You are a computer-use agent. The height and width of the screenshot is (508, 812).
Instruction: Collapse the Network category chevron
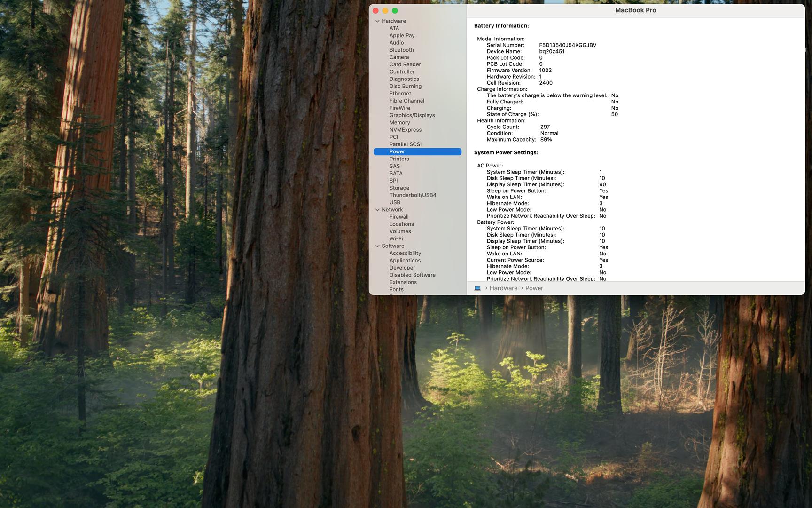tap(377, 210)
